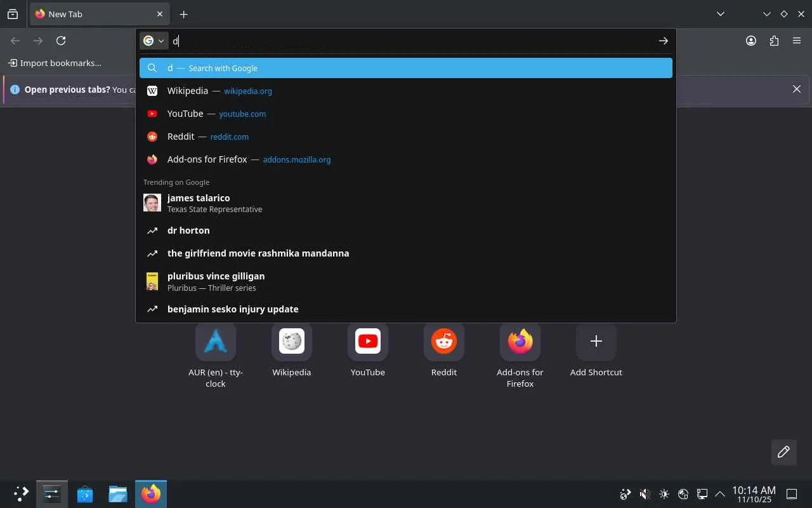Screen dimensions: 812x508
Task: Click the info icon beside Open previous tabs
Action: tap(15, 90)
